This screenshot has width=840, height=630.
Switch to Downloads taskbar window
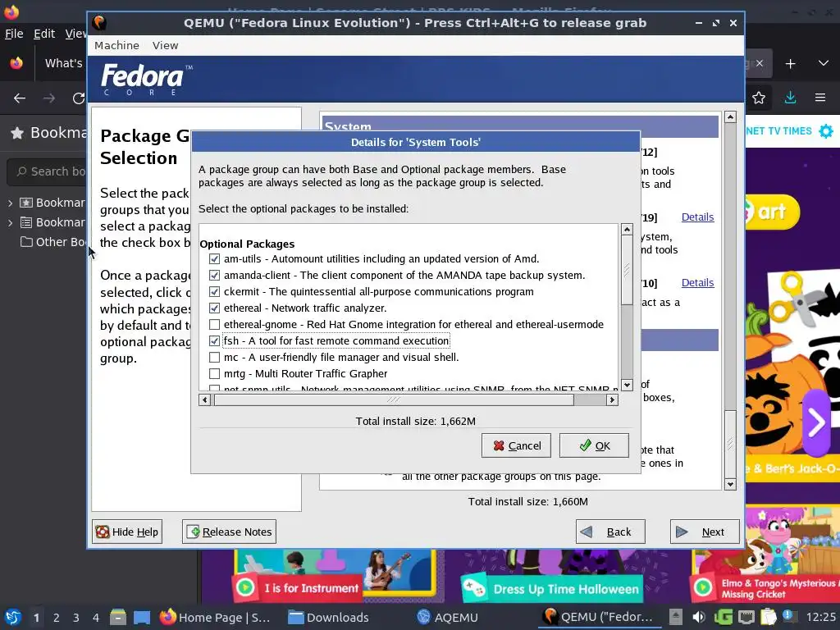[328, 617]
